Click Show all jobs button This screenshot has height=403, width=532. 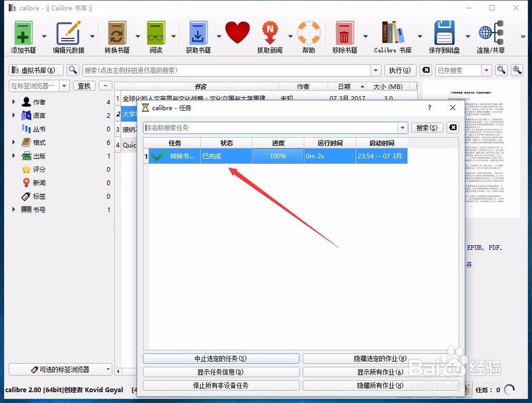pyautogui.click(x=380, y=372)
